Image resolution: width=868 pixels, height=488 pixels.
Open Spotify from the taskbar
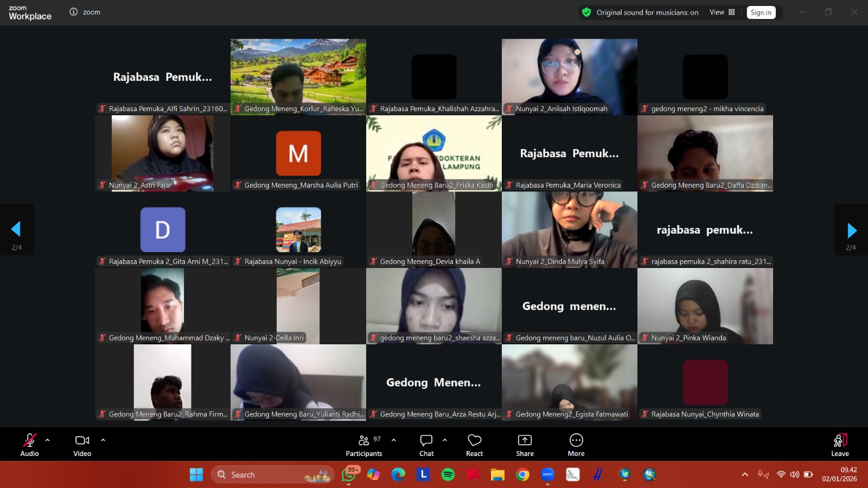(x=448, y=475)
